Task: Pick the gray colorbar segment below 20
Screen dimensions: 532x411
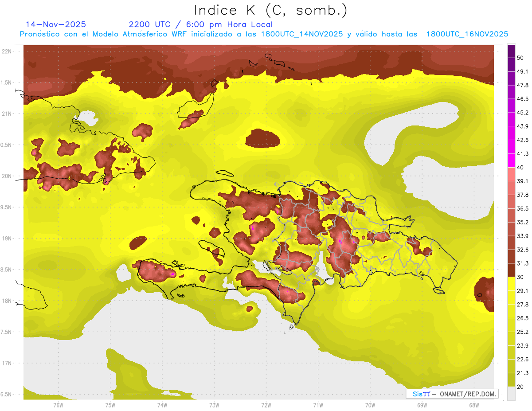Action: [511, 393]
